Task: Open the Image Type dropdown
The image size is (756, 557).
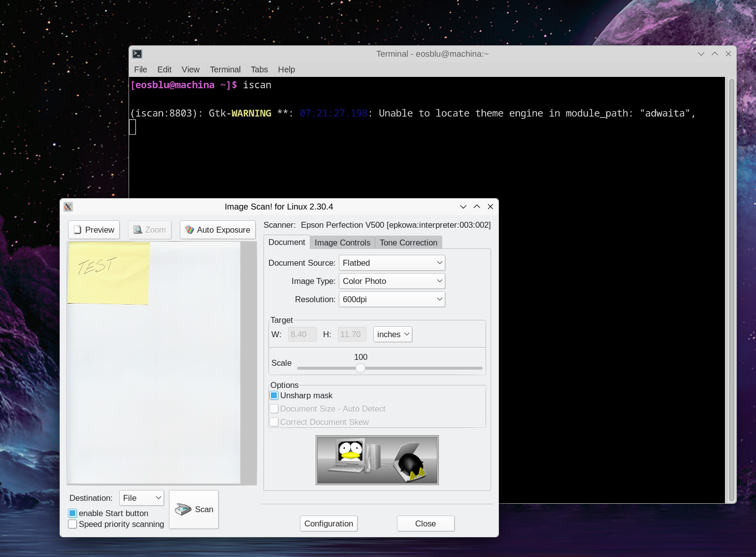Action: tap(392, 281)
